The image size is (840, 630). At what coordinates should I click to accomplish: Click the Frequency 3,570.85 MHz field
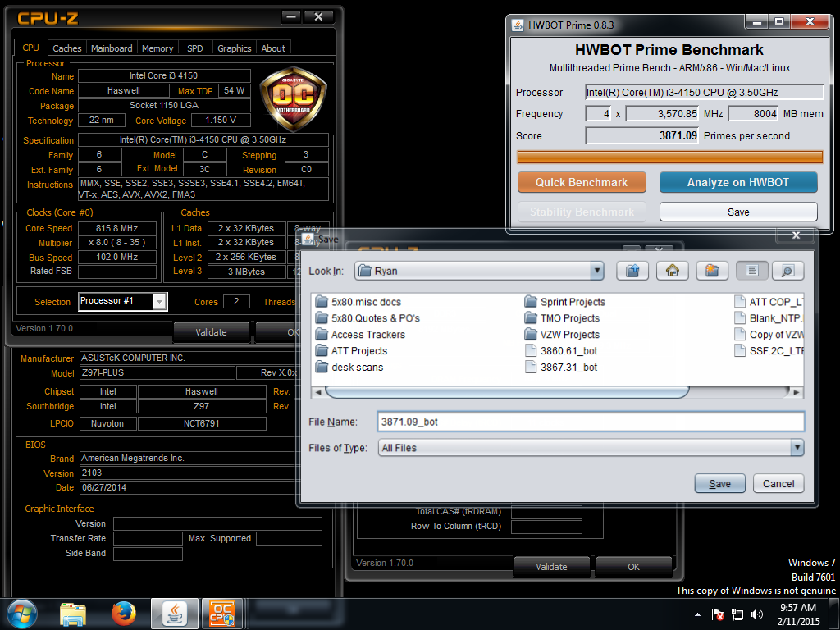pos(662,113)
